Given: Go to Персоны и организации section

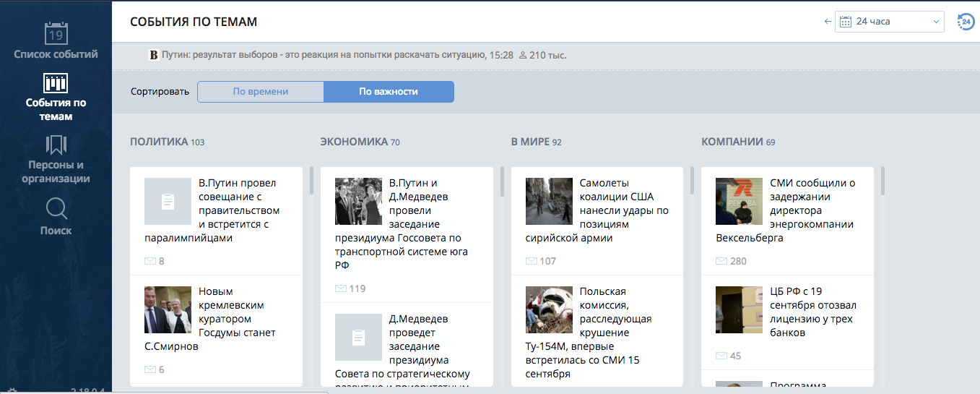Looking at the screenshot, I should [x=56, y=172].
